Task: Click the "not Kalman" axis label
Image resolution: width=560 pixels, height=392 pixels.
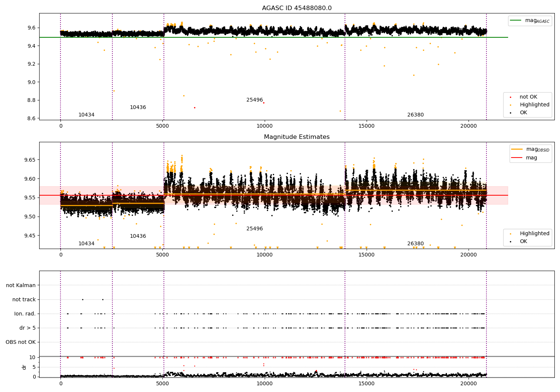Action: pos(21,286)
